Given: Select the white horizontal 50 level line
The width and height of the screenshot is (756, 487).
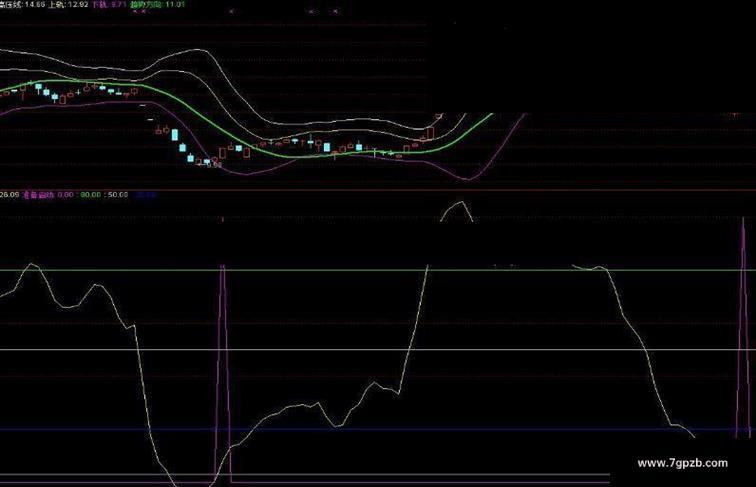Looking at the screenshot, I should click(378, 350).
